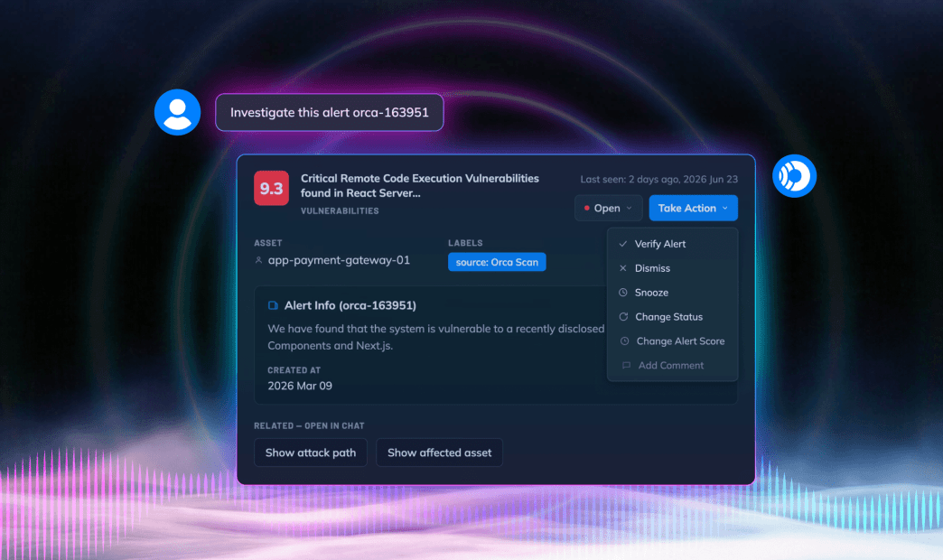
Task: Click the clock icon beside Change Alert Score
Action: (625, 341)
